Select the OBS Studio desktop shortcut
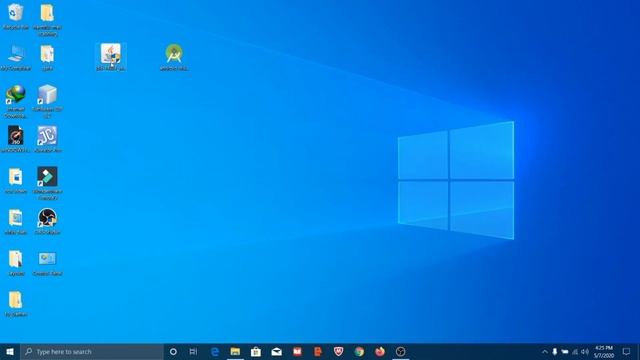 47,222
